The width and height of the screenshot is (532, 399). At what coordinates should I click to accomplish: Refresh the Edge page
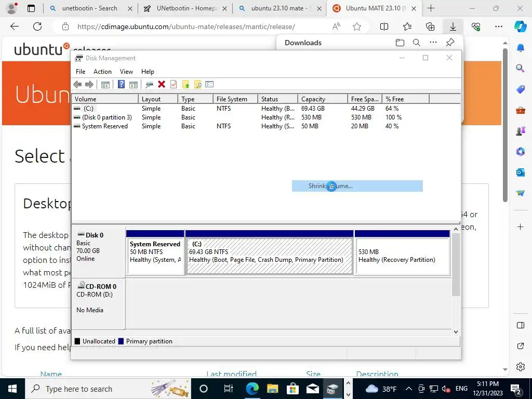(37, 26)
